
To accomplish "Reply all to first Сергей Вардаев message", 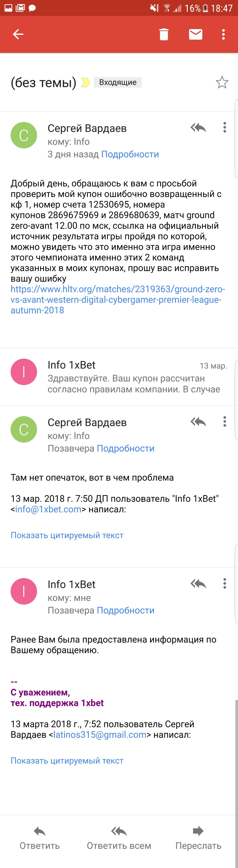I will [x=198, y=128].
